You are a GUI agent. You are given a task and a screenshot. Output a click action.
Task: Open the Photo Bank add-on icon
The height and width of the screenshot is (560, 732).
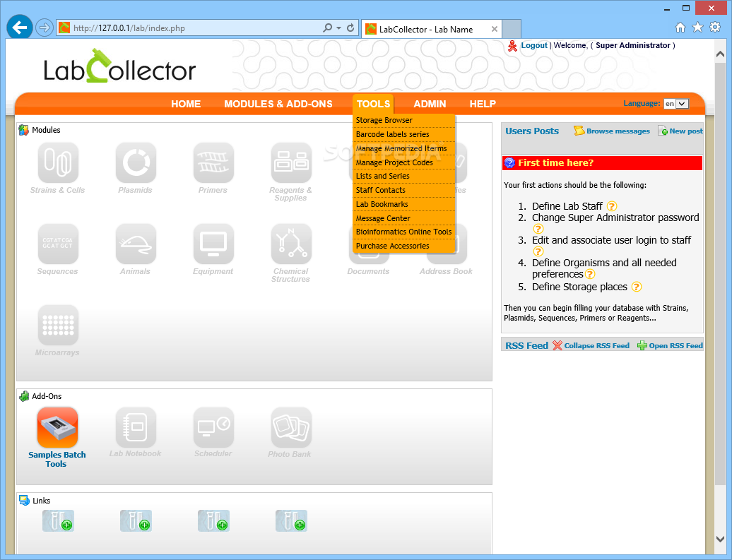(x=291, y=427)
